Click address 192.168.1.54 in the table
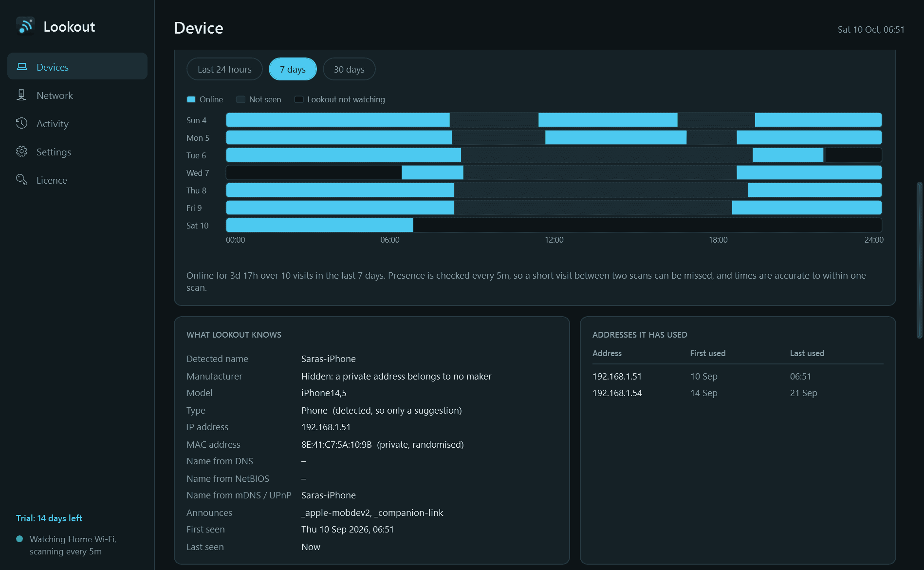Image resolution: width=924 pixels, height=570 pixels. coord(617,393)
